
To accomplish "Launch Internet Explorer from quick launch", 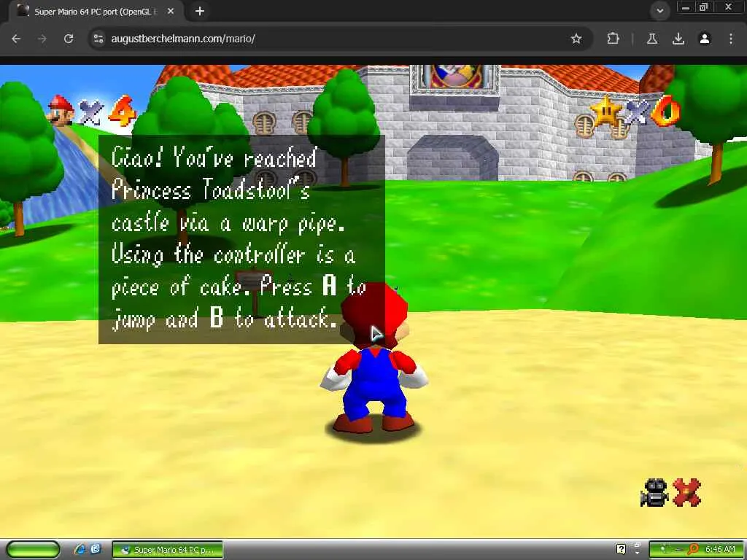I will click(x=80, y=550).
